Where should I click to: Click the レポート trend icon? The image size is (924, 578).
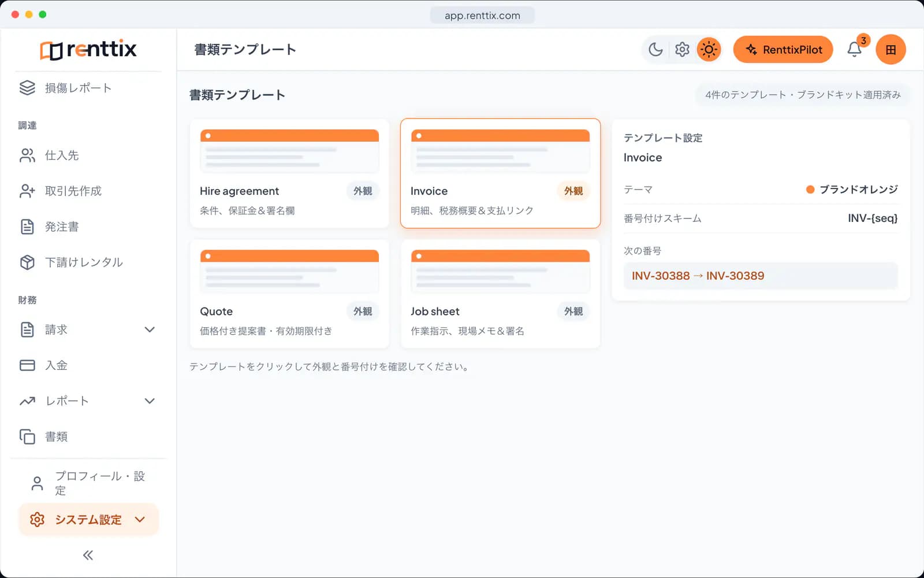coord(27,401)
